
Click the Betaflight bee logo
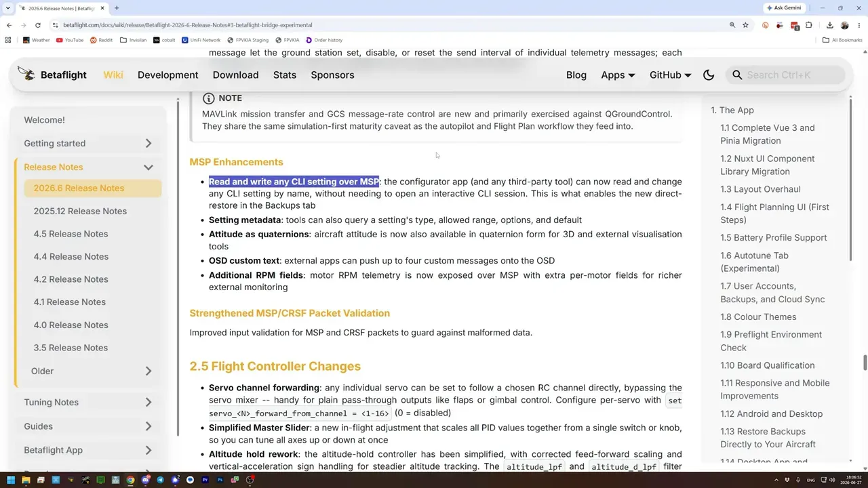point(26,75)
